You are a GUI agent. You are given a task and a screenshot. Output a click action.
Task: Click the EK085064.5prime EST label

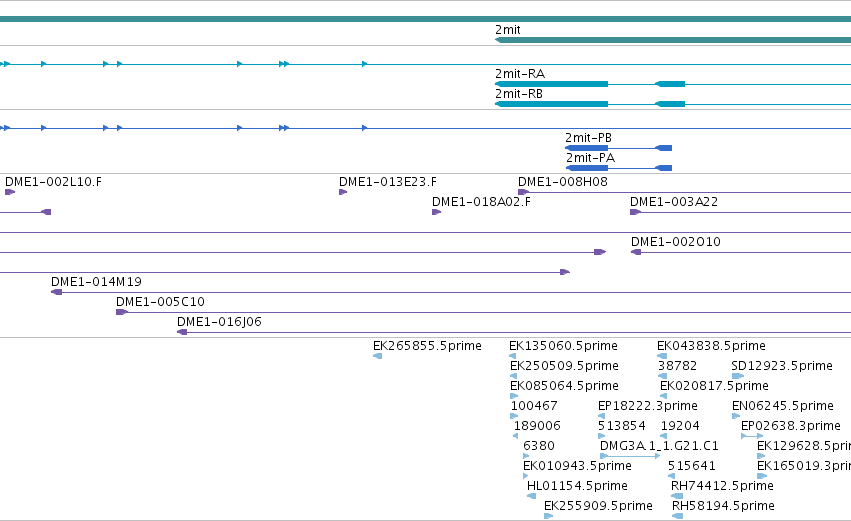coord(564,386)
